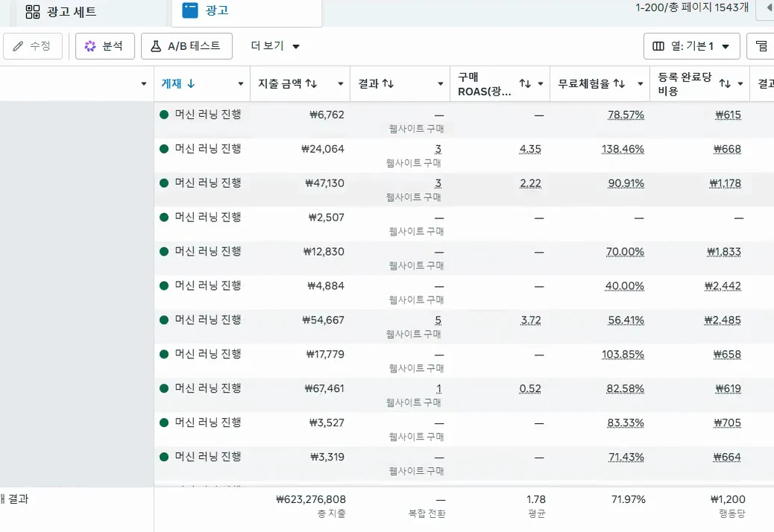Click the 광고 세트 grid icon
This screenshot has width=774, height=532.
[33, 12]
